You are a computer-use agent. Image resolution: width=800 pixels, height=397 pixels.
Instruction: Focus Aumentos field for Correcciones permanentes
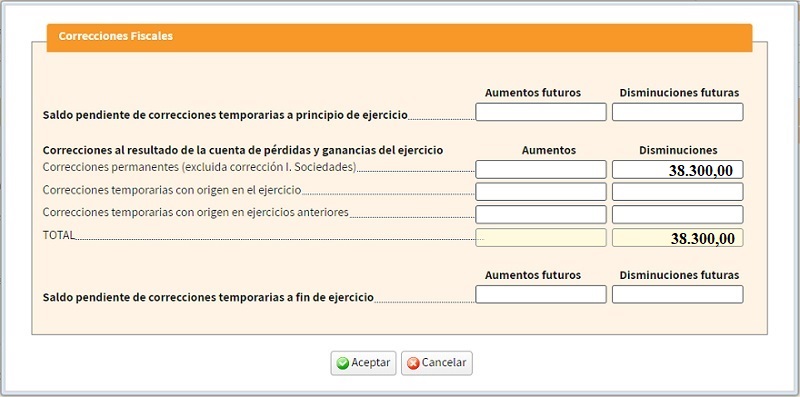[541, 169]
